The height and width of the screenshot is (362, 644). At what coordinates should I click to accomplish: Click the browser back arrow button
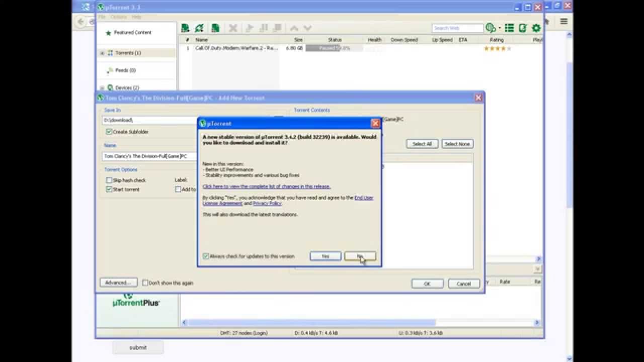pyautogui.click(x=81, y=22)
